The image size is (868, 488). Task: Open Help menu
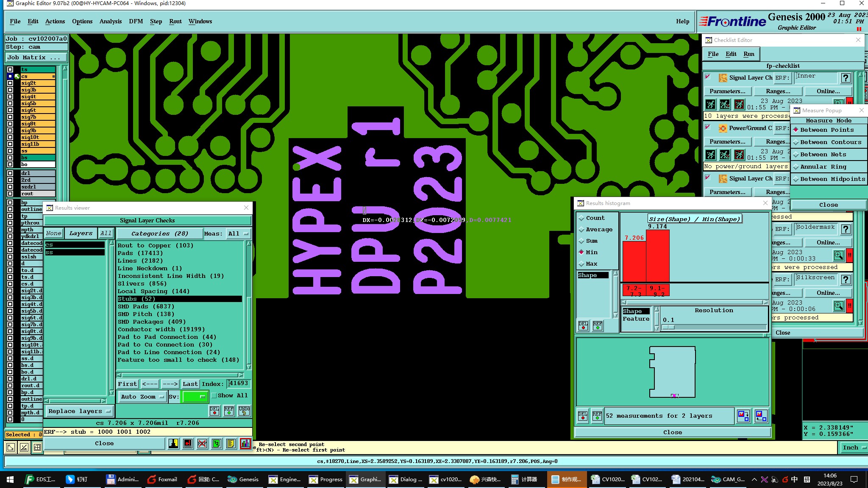[682, 21]
